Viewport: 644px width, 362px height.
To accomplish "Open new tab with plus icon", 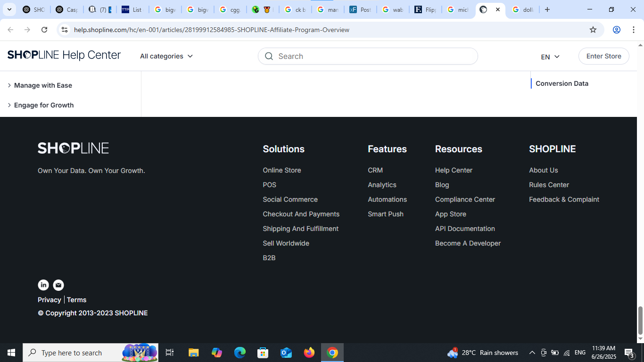I will [547, 9].
